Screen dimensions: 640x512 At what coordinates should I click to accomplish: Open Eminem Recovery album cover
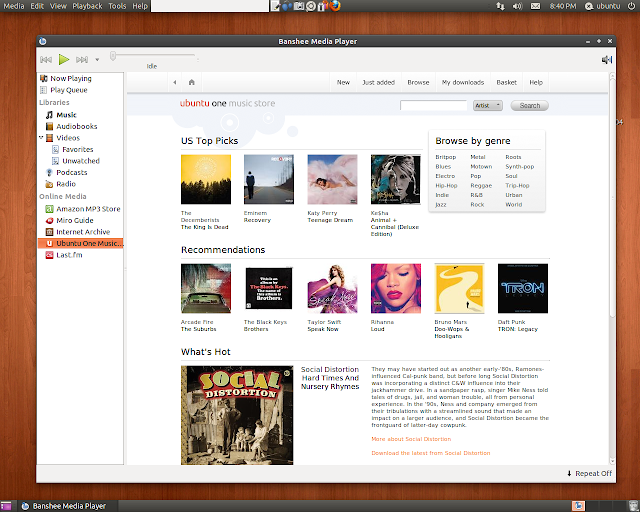pyautogui.click(x=269, y=179)
